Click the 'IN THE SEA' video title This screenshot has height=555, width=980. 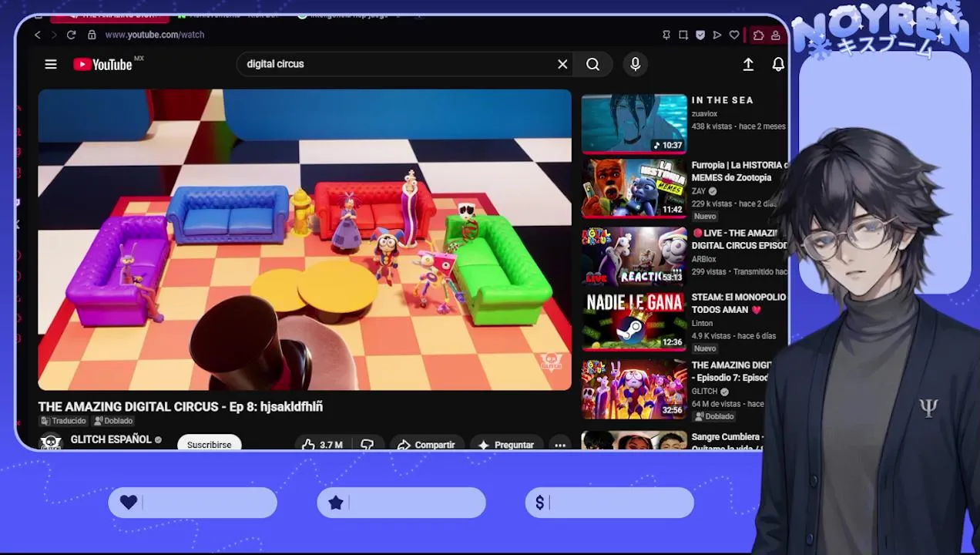tap(722, 100)
